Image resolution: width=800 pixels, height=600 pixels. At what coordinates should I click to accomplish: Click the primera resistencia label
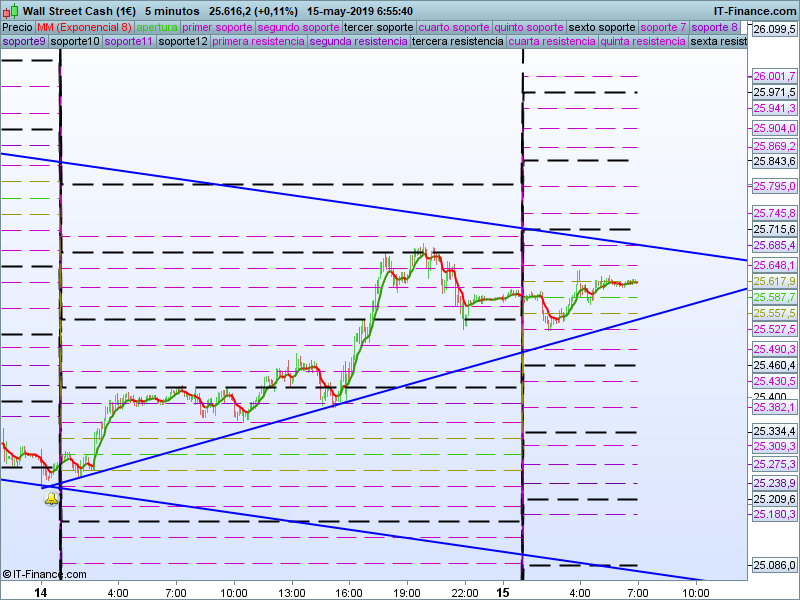[x=258, y=41]
